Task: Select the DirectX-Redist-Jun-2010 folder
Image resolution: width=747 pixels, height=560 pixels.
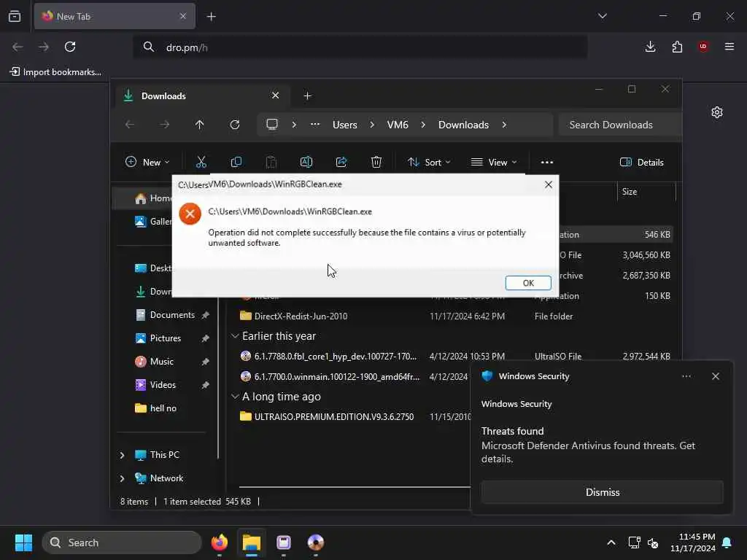Action: click(x=301, y=316)
